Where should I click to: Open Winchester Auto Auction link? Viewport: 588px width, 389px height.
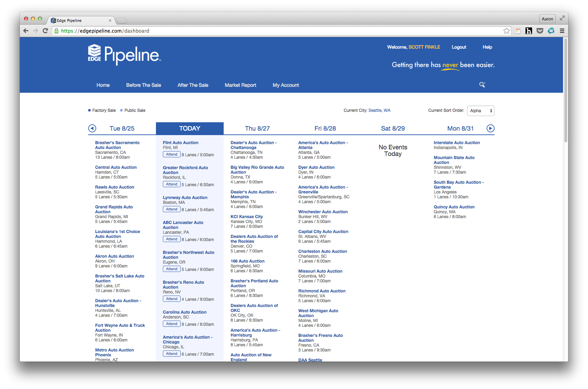(323, 212)
